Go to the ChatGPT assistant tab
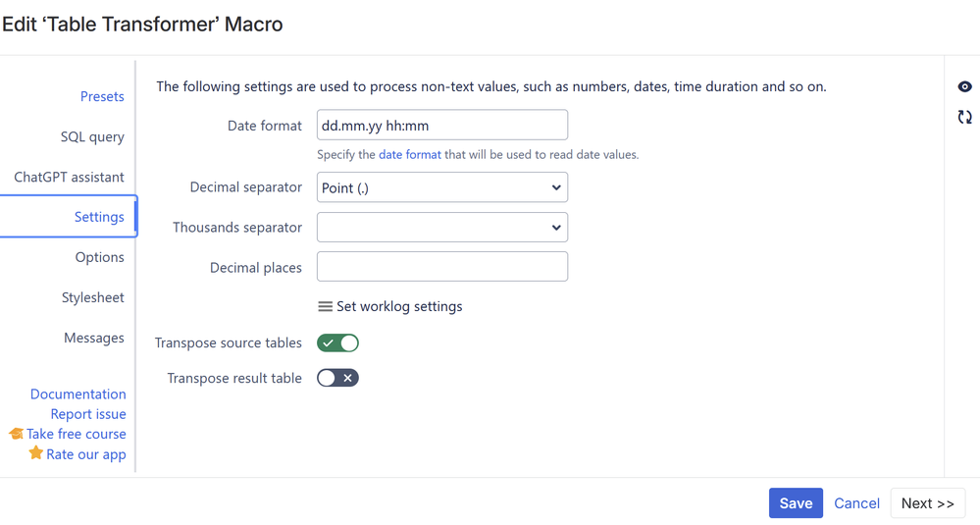980x525 pixels. (69, 177)
